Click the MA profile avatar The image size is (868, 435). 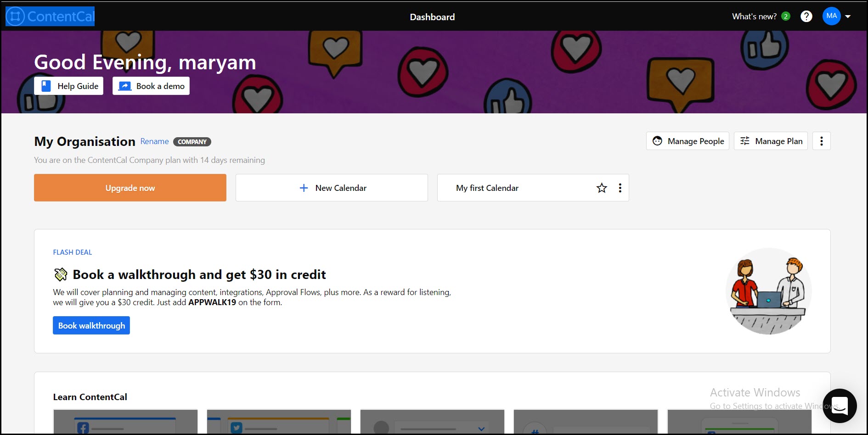(831, 16)
